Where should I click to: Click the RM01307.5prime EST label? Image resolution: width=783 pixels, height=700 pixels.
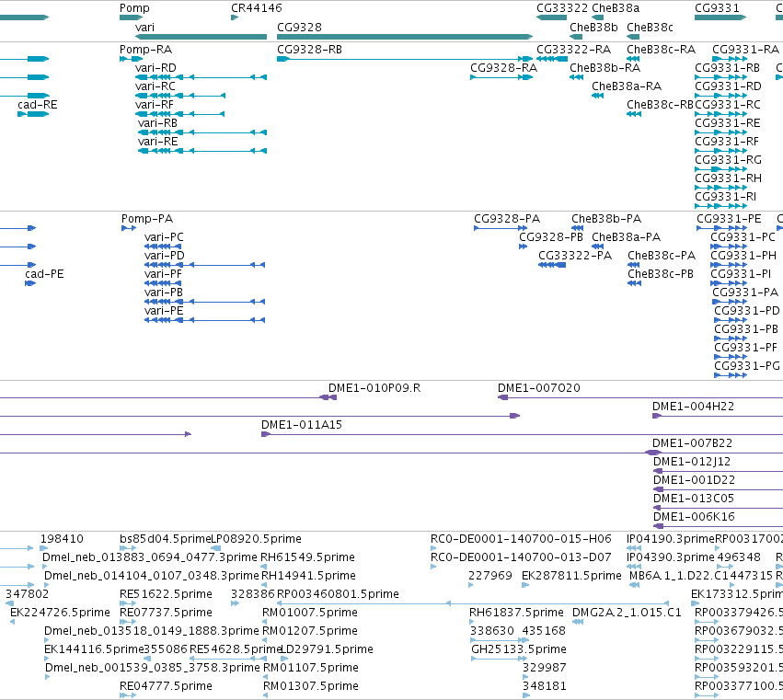tap(311, 686)
